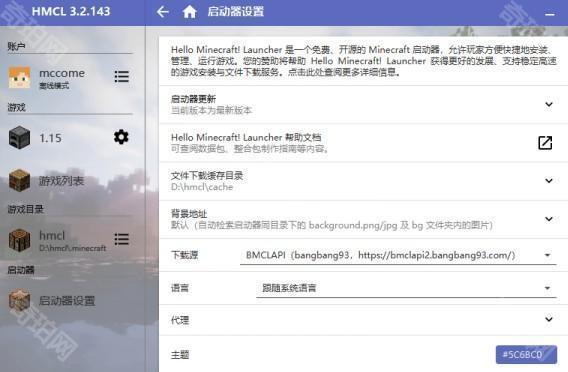
Task: Click the 当前版本为最新版本 status text
Action: tap(211, 110)
